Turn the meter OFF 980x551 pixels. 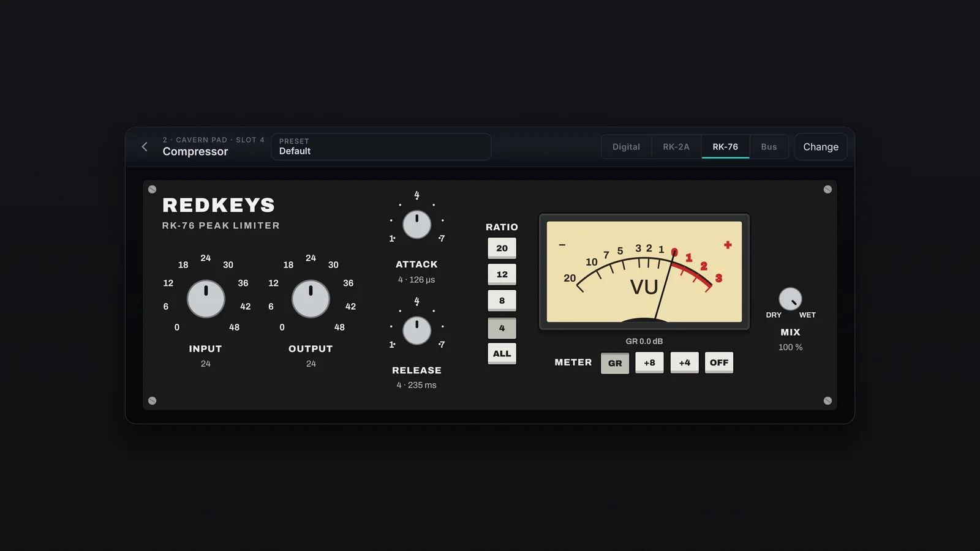719,363
